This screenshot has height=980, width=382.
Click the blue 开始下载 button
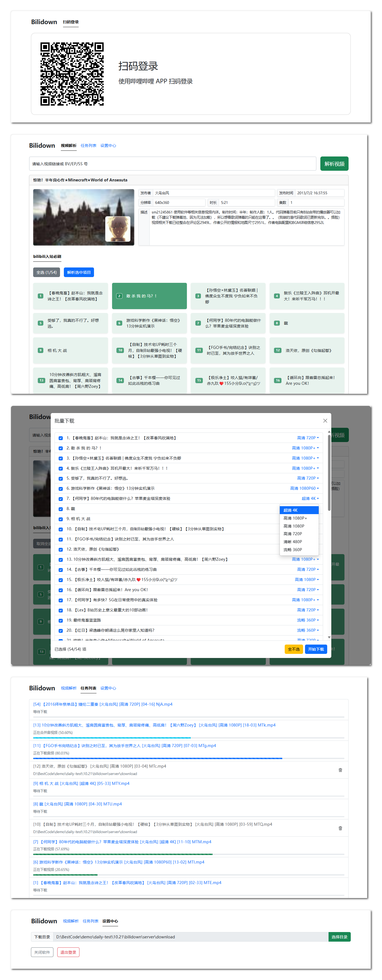[x=316, y=649]
